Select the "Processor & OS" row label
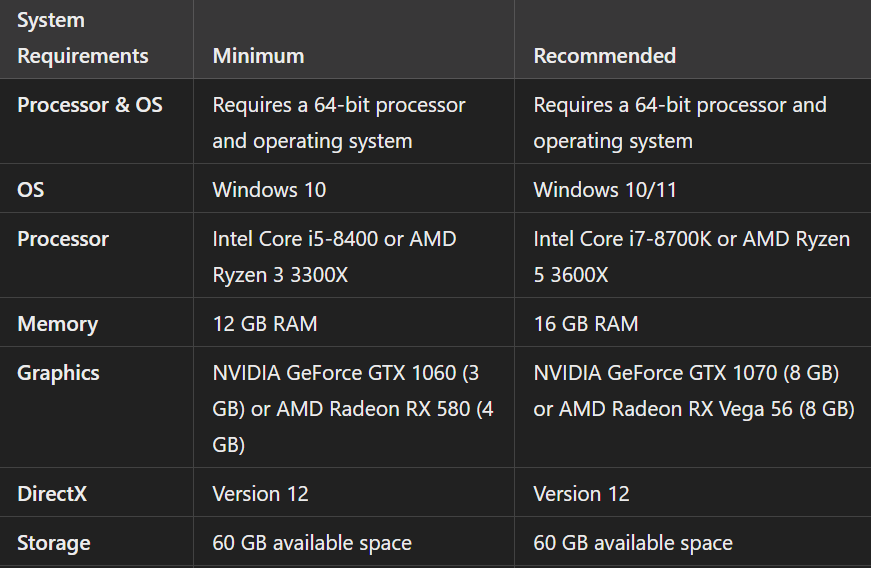Screen dimensions: 871x568 point(89,105)
